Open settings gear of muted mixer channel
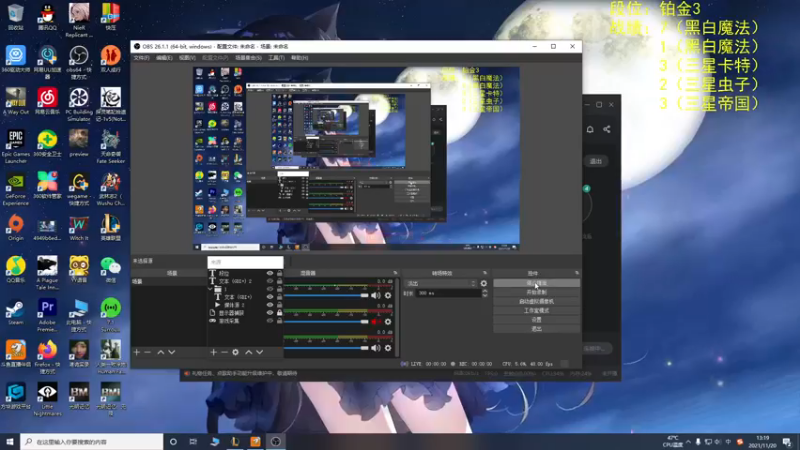Image resolution: width=800 pixels, height=450 pixels. coord(388,322)
